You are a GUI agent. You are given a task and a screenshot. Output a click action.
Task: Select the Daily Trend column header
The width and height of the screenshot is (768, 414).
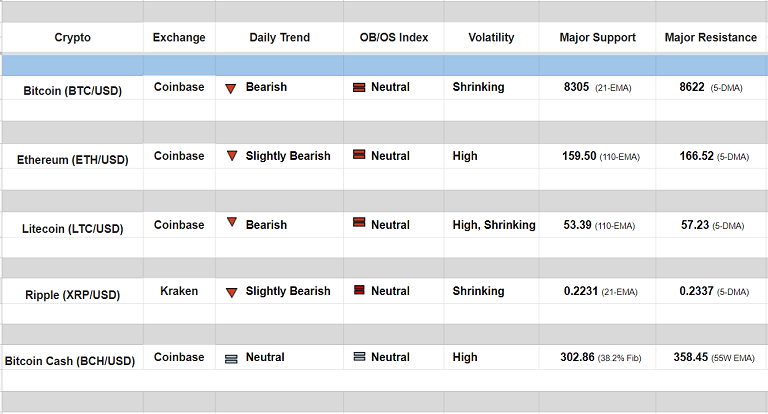pyautogui.click(x=279, y=38)
